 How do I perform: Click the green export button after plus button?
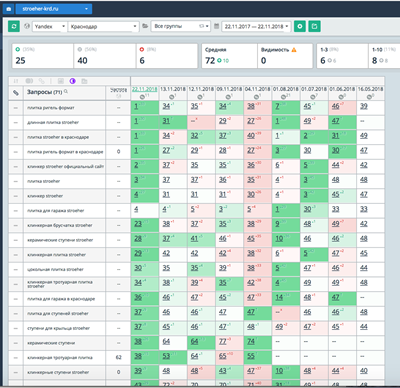tap(314, 26)
